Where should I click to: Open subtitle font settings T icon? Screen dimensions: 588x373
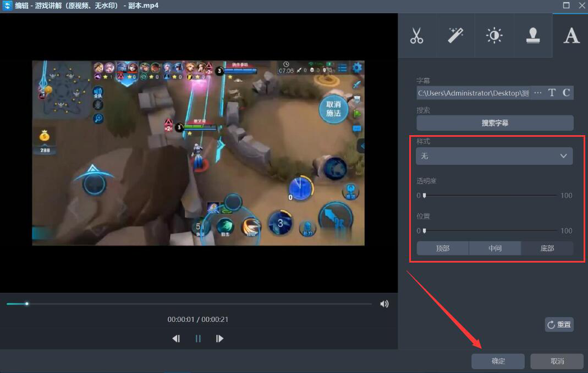[x=552, y=93]
